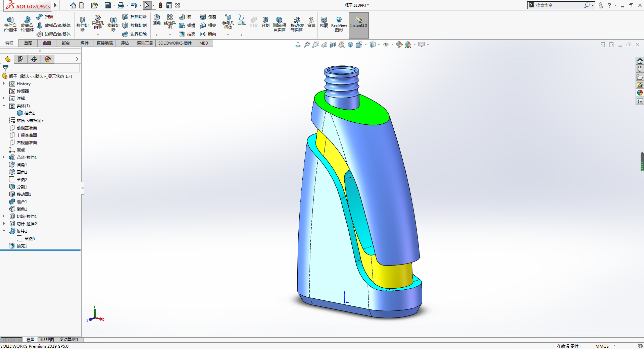The width and height of the screenshot is (644, 349).
Task: Click the Save icon in the top toolbar
Action: point(108,5)
